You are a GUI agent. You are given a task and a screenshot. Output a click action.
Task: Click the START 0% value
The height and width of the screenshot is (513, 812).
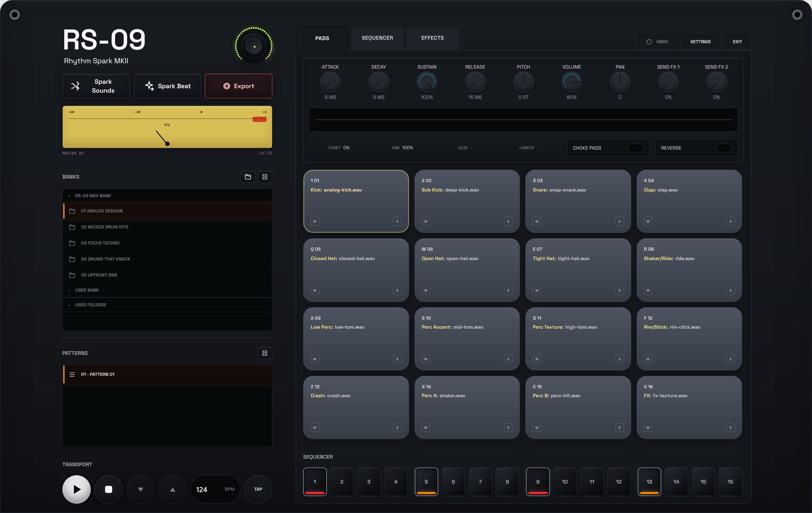346,148
